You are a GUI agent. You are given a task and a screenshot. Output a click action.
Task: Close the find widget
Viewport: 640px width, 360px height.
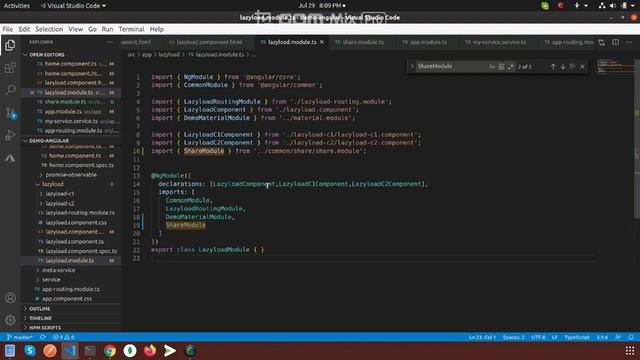click(x=582, y=66)
